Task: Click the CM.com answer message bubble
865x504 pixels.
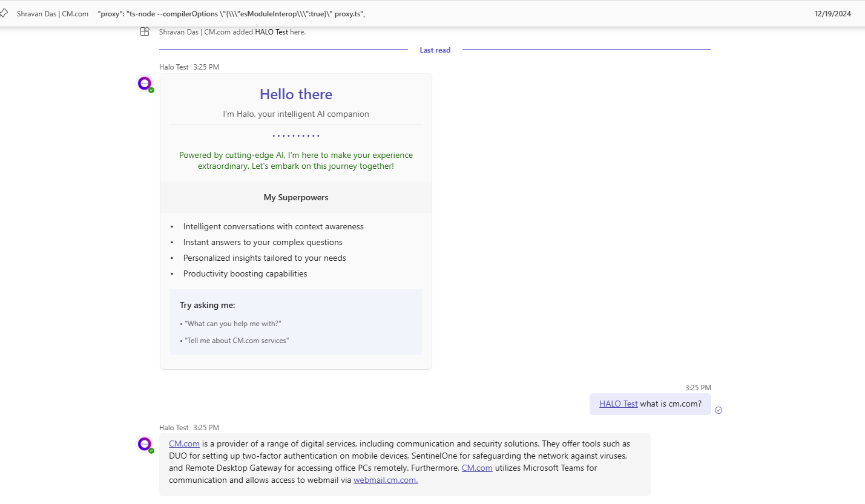Action: tap(405, 464)
